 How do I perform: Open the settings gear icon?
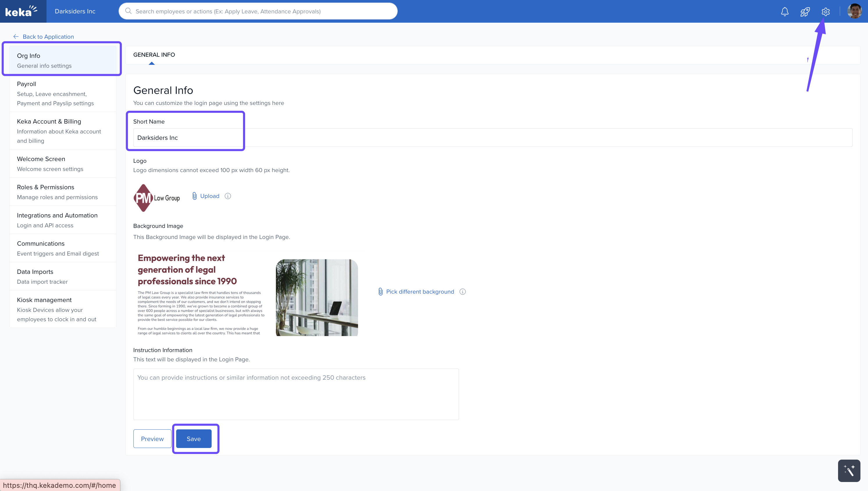[x=826, y=12]
